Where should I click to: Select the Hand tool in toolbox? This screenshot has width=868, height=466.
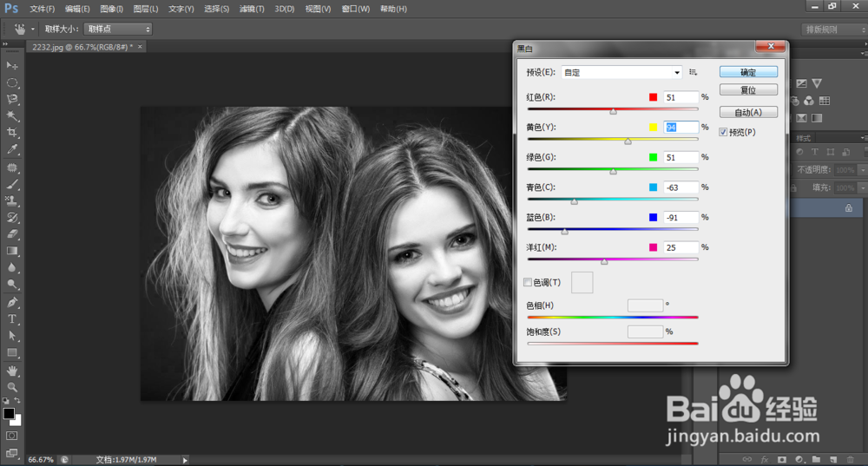tap(11, 371)
